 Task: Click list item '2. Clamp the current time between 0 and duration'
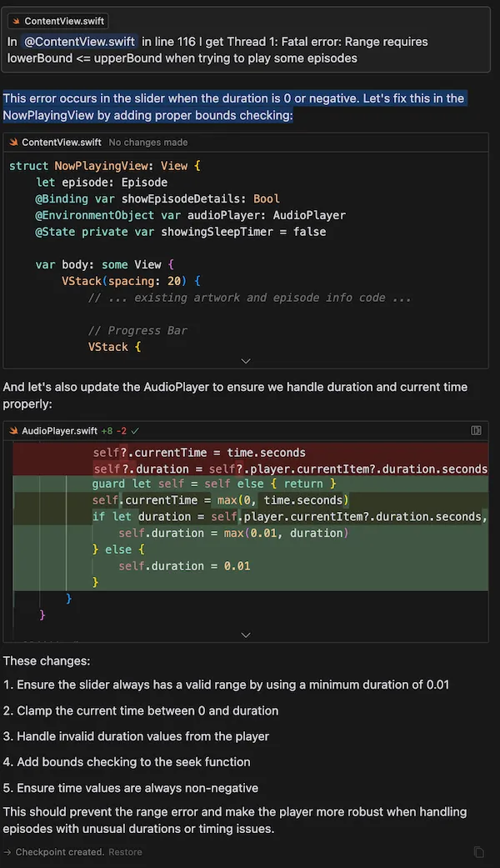(141, 710)
